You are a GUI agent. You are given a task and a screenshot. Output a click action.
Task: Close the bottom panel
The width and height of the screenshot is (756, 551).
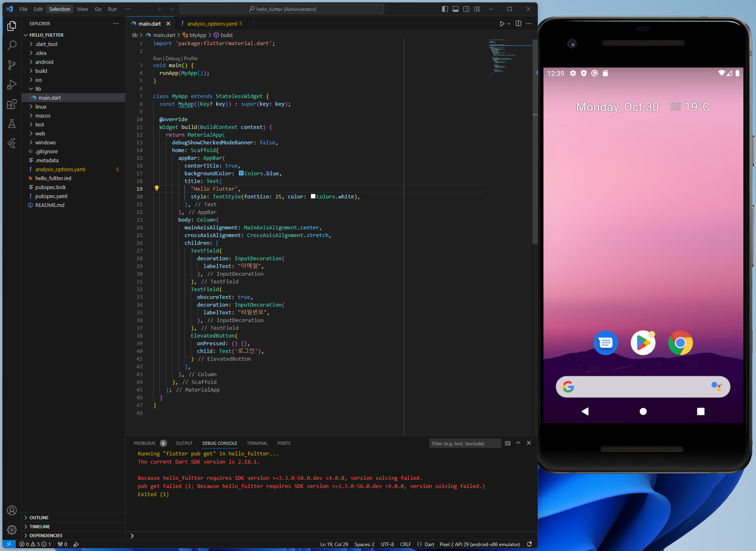(529, 443)
